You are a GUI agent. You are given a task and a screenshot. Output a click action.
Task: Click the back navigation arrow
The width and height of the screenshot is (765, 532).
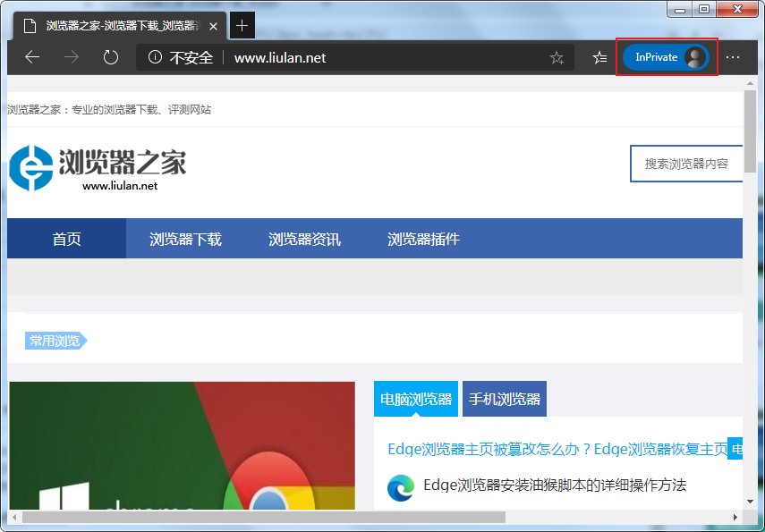point(32,56)
